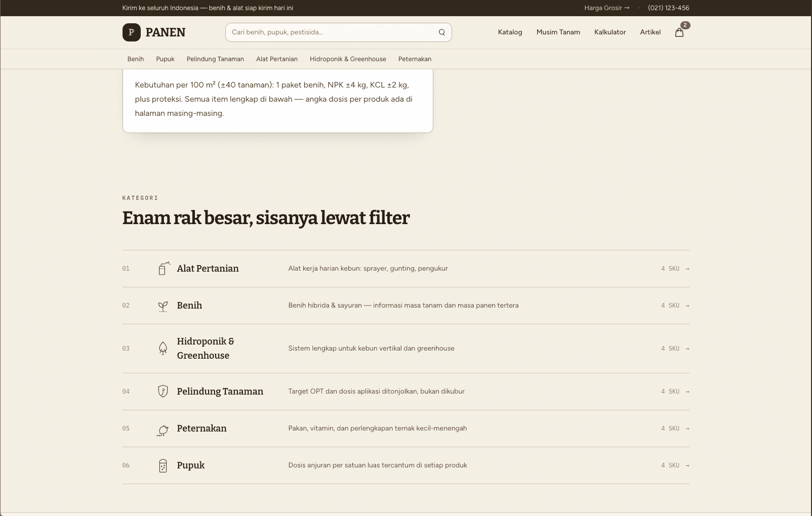Click the Pupuk fertilizer bag icon
Viewport: 812px width, 516px height.
[x=163, y=465]
